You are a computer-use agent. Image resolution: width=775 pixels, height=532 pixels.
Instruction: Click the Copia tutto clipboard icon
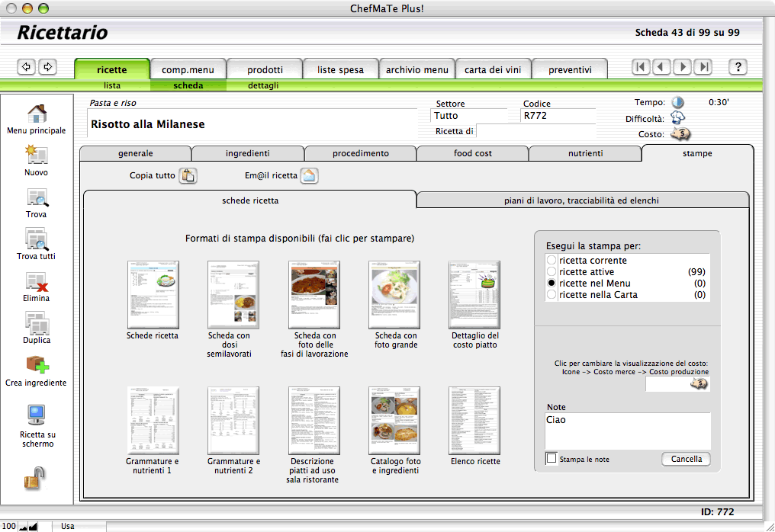click(188, 175)
